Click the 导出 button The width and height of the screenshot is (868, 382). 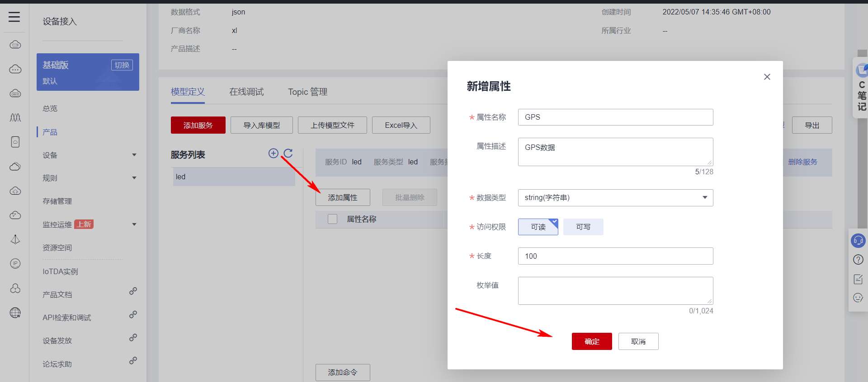click(x=812, y=125)
